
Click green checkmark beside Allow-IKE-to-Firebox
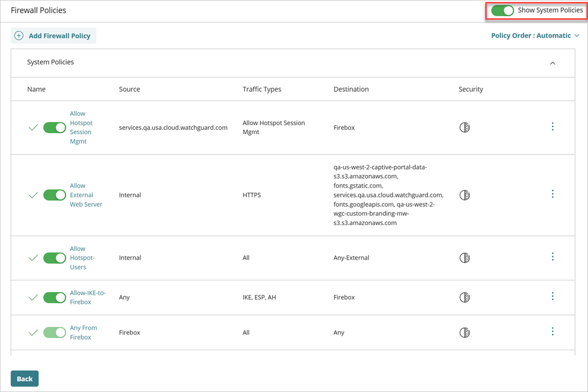(33, 297)
